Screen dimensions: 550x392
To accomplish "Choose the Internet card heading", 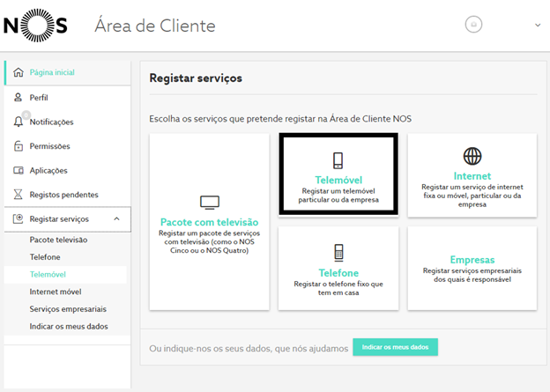I will 472,176.
